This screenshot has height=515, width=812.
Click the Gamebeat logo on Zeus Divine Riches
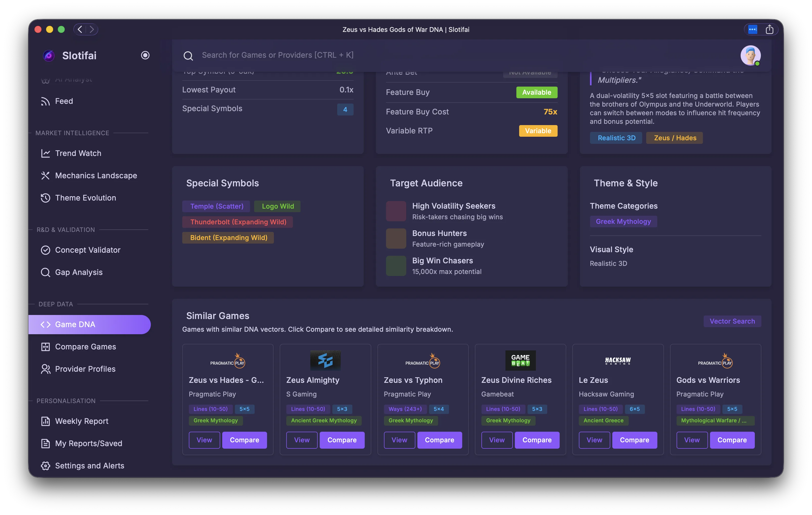[520, 360]
